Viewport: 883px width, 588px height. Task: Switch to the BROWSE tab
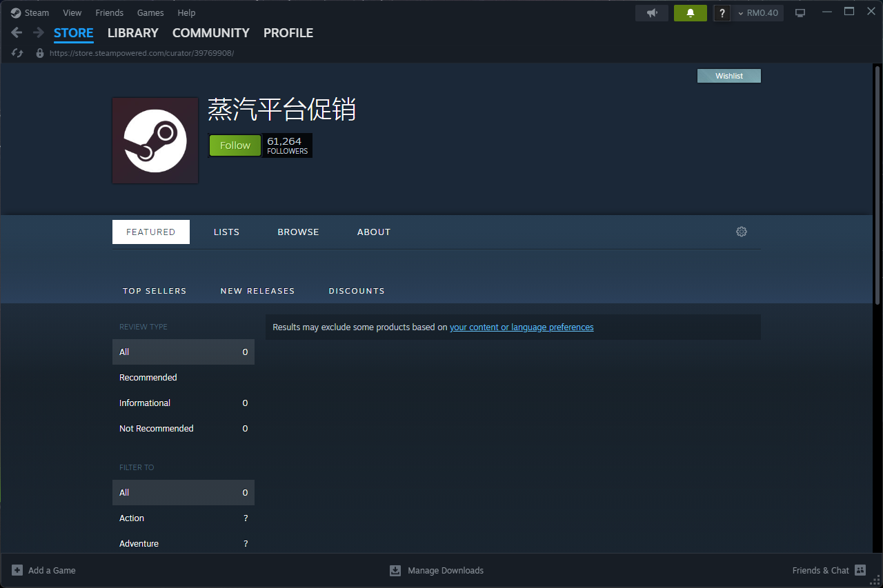[x=298, y=232]
